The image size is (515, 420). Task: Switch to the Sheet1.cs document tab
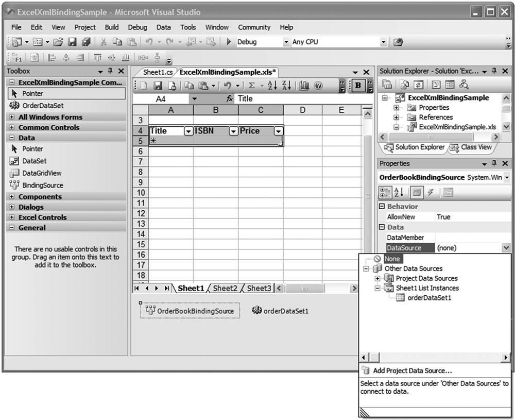158,72
